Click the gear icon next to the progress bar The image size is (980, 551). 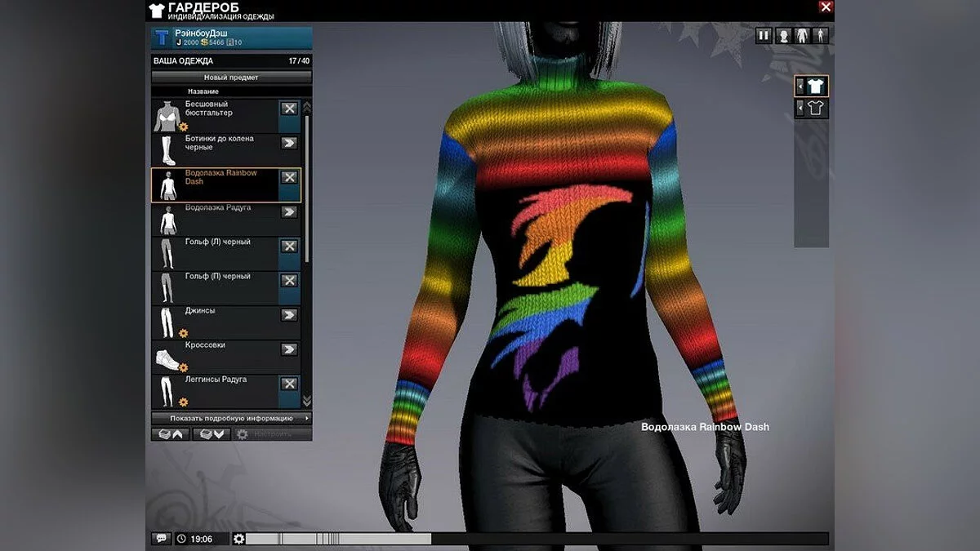click(238, 539)
